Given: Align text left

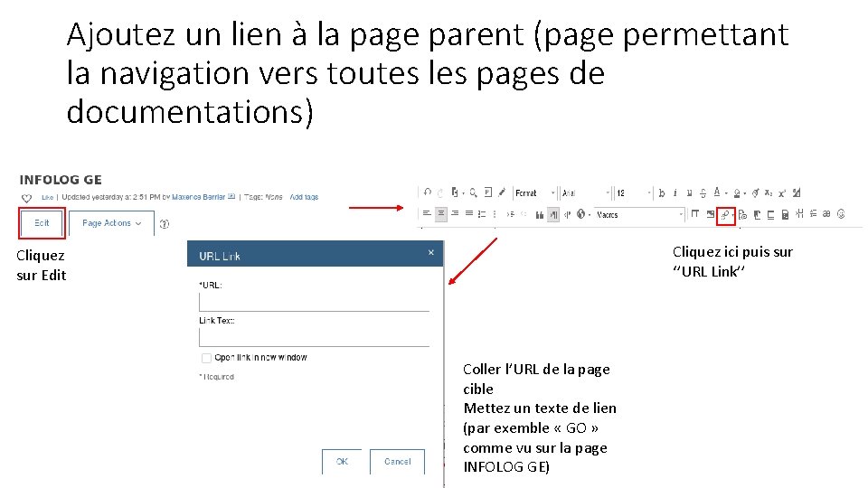Looking at the screenshot, I should (427, 213).
